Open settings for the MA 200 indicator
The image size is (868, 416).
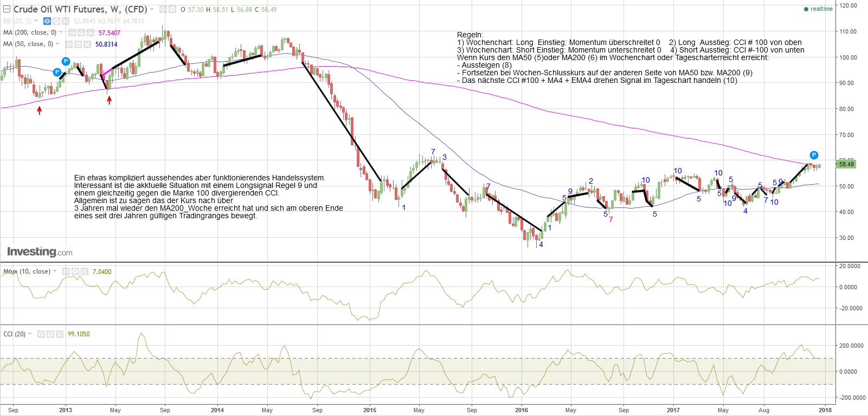tap(81, 32)
